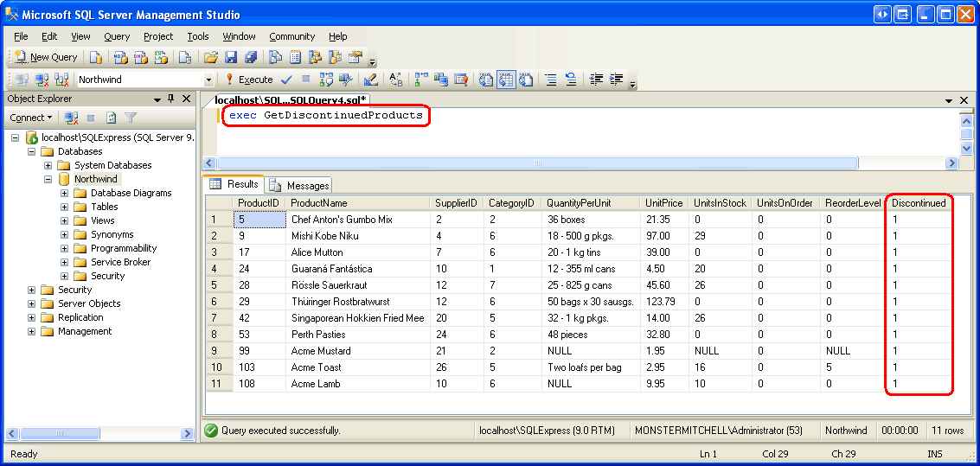Switch to the Messages tab
Image resolution: width=980 pixels, height=466 pixels.
coord(299,185)
